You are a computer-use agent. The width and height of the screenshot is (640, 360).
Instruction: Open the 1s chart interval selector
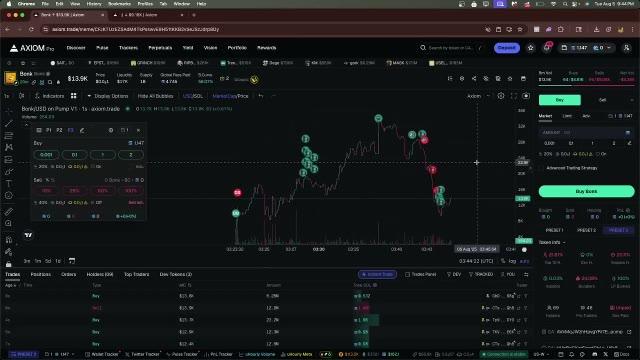7,96
